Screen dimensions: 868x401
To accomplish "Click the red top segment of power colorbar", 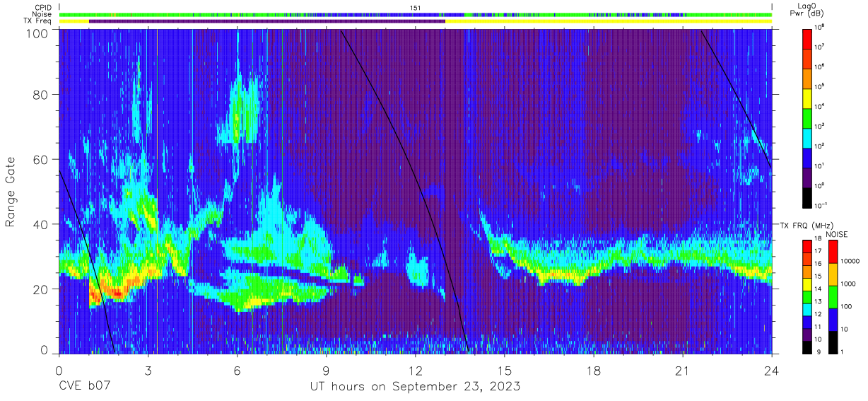I will pos(807,37).
